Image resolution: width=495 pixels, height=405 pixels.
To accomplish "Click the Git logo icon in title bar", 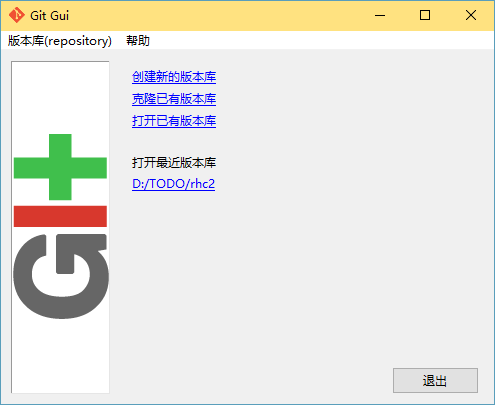I will 16,15.
